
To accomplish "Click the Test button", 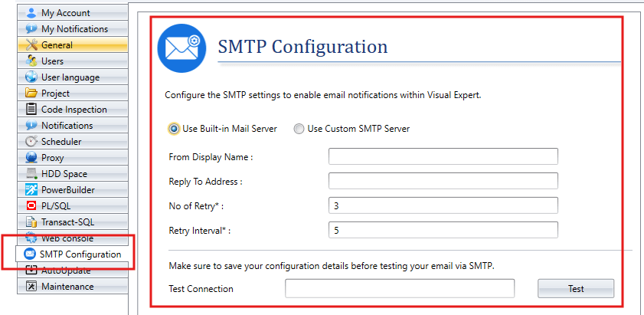I will click(x=576, y=288).
